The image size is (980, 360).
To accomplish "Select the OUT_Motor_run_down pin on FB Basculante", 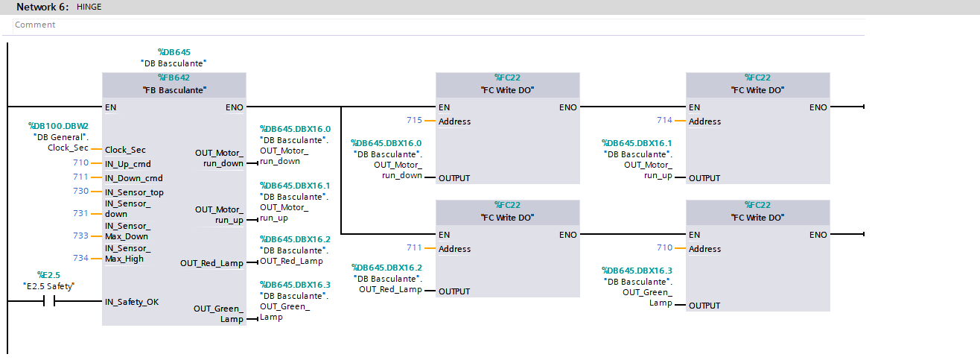I will pyautogui.click(x=219, y=158).
